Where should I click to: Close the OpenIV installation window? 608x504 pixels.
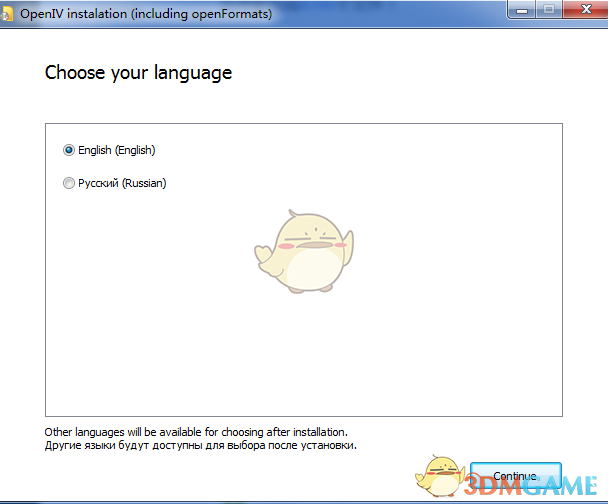coord(586,9)
